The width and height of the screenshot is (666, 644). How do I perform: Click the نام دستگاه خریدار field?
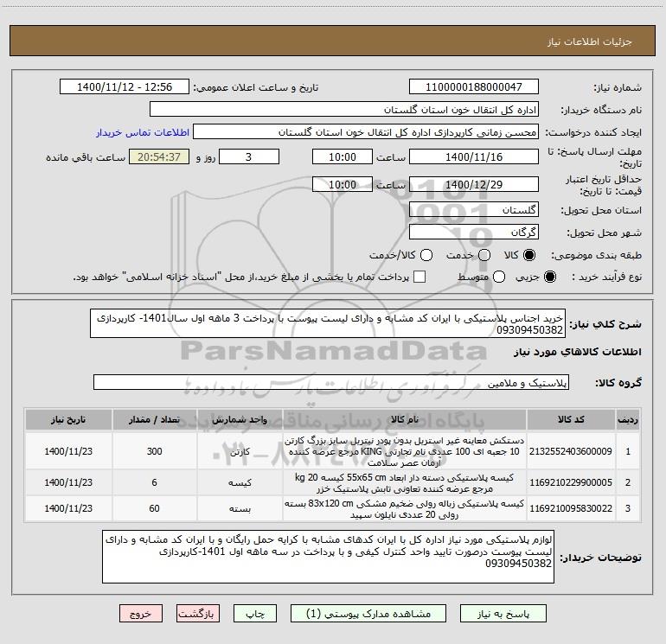[344, 109]
